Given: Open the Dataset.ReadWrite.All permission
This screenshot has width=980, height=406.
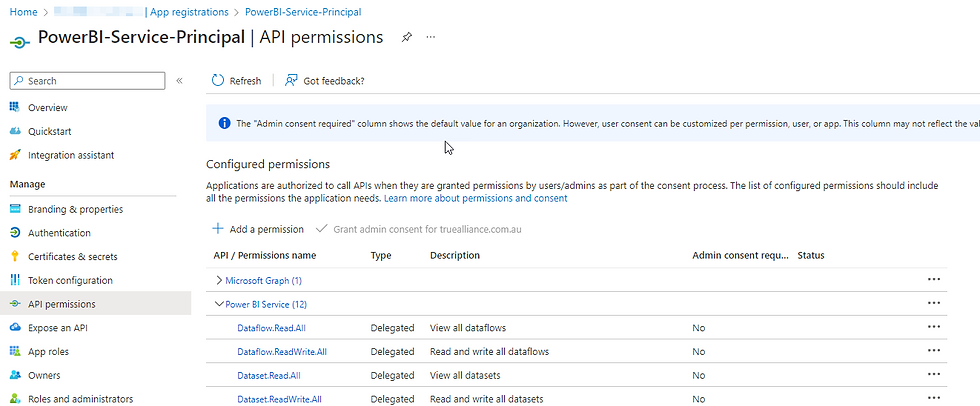Looking at the screenshot, I should point(279,399).
